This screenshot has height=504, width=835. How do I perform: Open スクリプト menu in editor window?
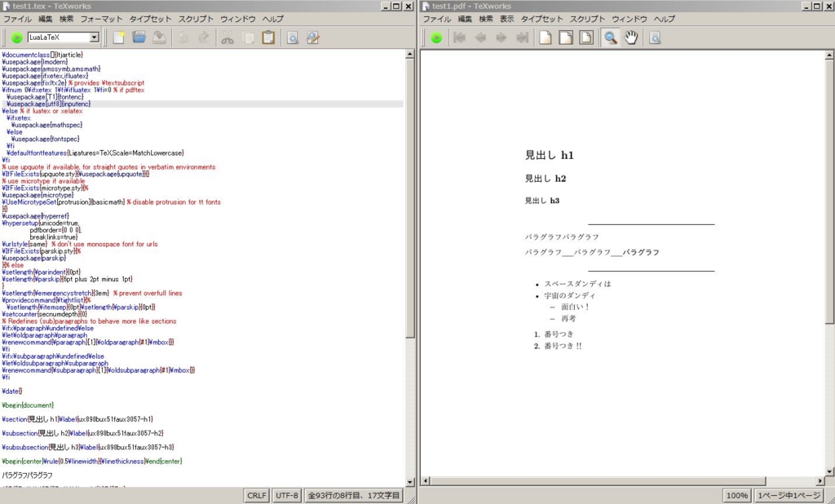click(x=196, y=19)
